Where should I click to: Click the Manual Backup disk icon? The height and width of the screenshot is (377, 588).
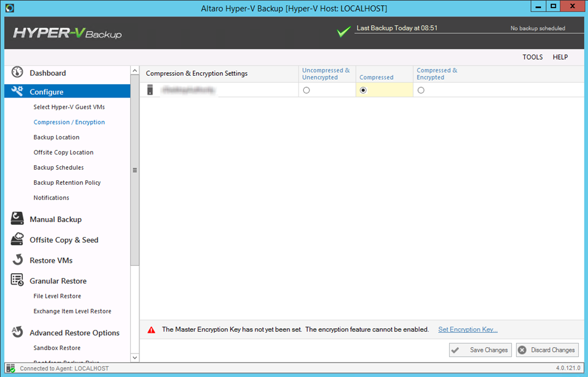pos(17,218)
